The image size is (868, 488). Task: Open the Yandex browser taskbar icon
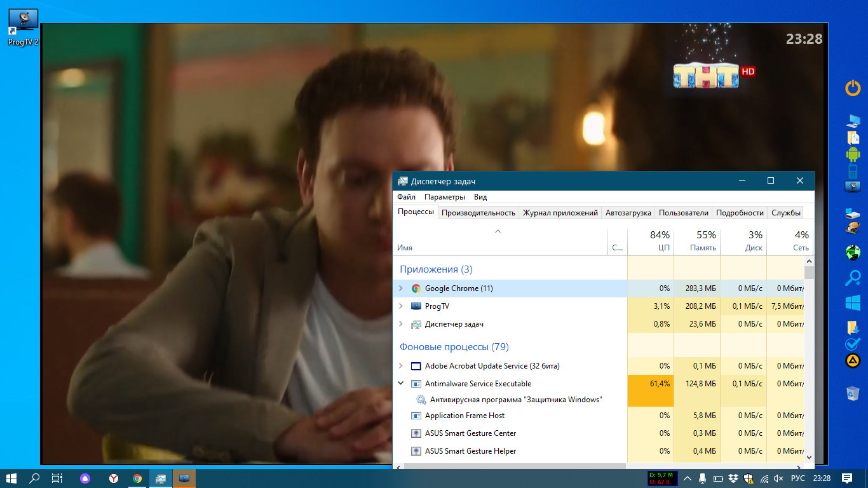pyautogui.click(x=113, y=478)
